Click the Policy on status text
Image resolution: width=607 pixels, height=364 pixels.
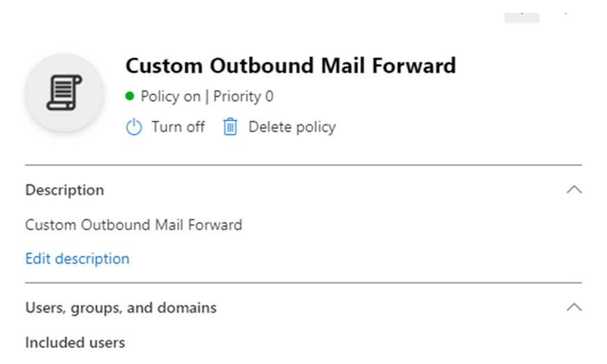[170, 96]
